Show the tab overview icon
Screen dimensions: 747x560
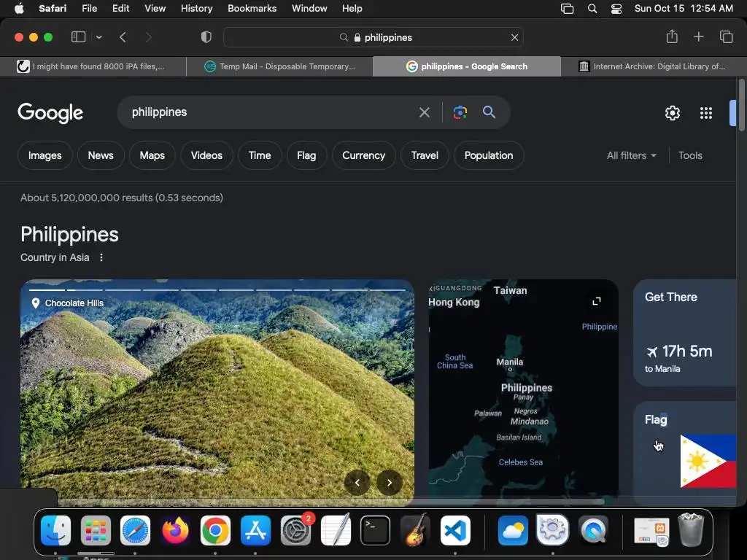726,36
